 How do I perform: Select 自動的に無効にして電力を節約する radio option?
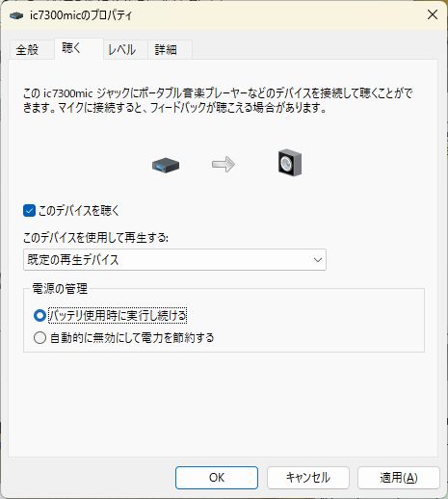tap(40, 338)
